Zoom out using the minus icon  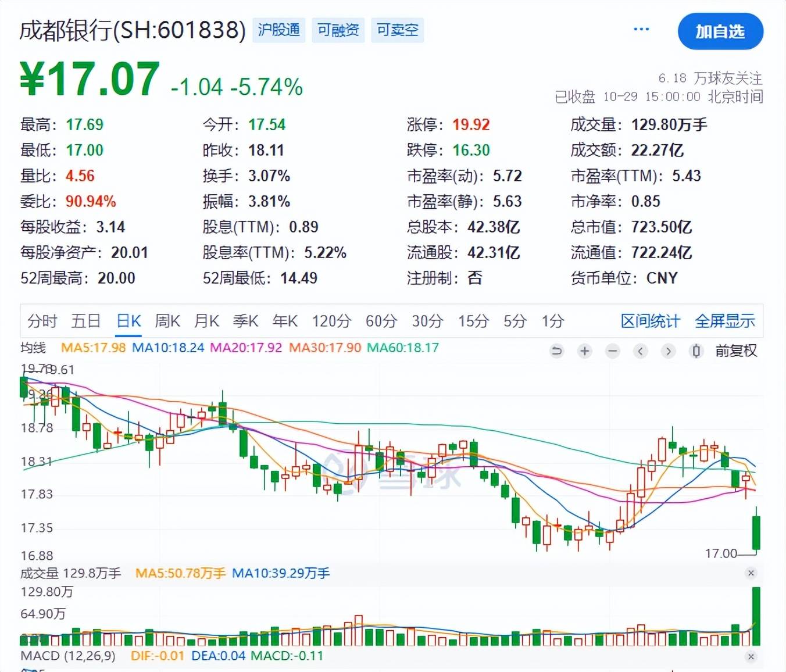coord(612,351)
